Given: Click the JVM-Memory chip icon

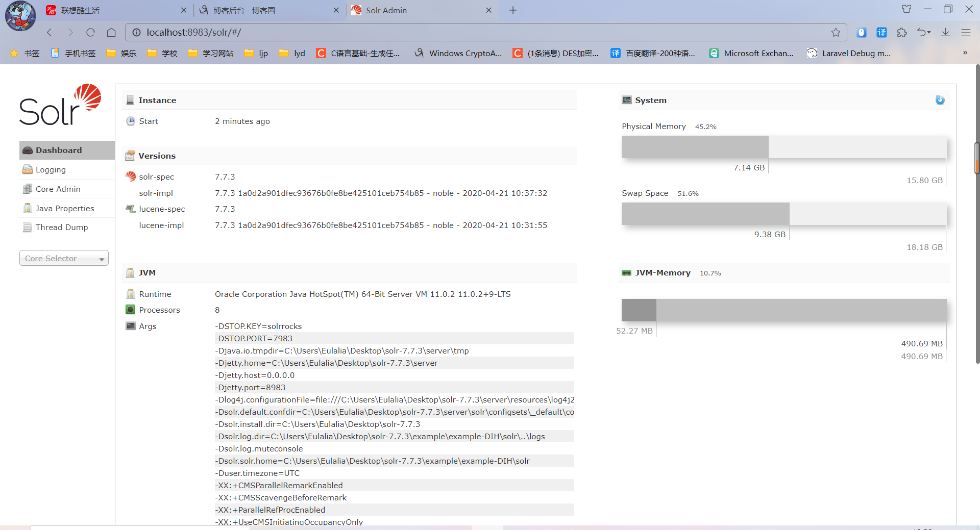Looking at the screenshot, I should (x=626, y=273).
